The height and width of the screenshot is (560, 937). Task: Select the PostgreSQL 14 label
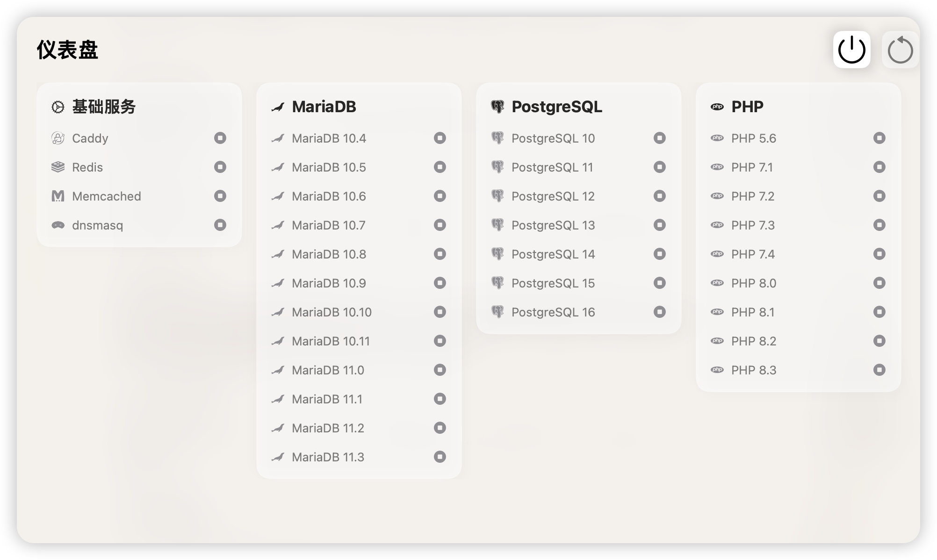pos(553,254)
